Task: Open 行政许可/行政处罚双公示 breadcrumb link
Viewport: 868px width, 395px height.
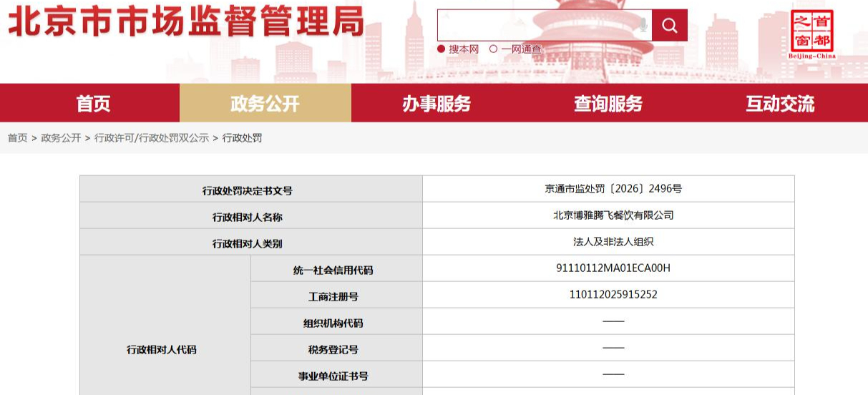Action: tap(152, 138)
